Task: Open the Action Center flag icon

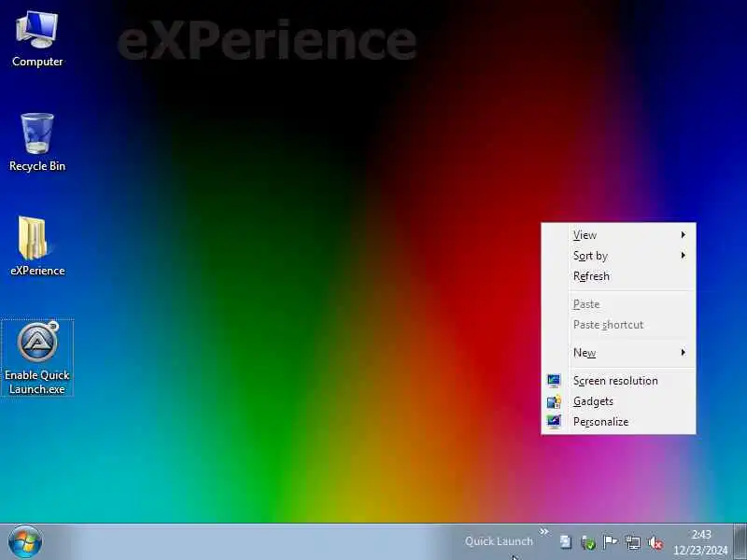Action: [610, 542]
